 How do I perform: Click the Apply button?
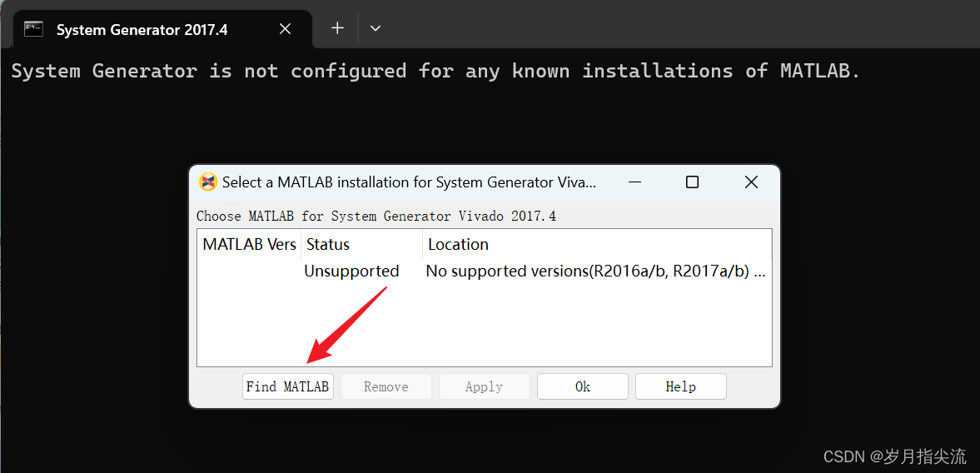(x=484, y=386)
